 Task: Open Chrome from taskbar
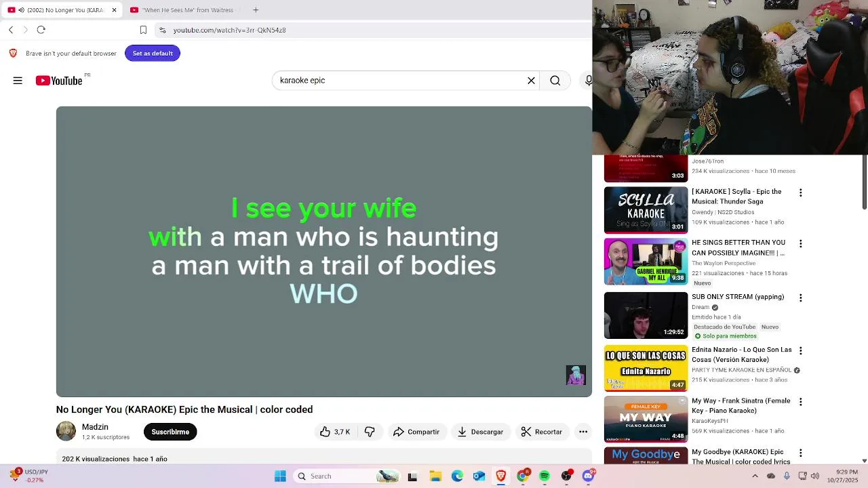tap(522, 476)
